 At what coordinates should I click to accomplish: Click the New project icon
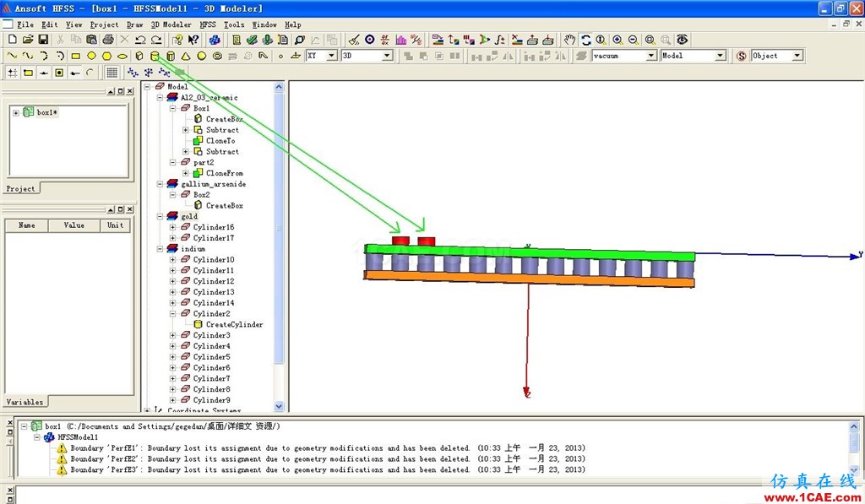12,40
